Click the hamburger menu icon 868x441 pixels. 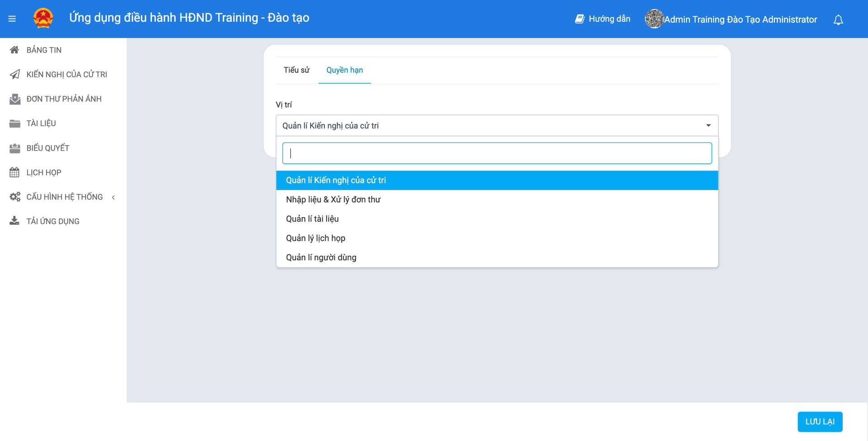(x=12, y=19)
